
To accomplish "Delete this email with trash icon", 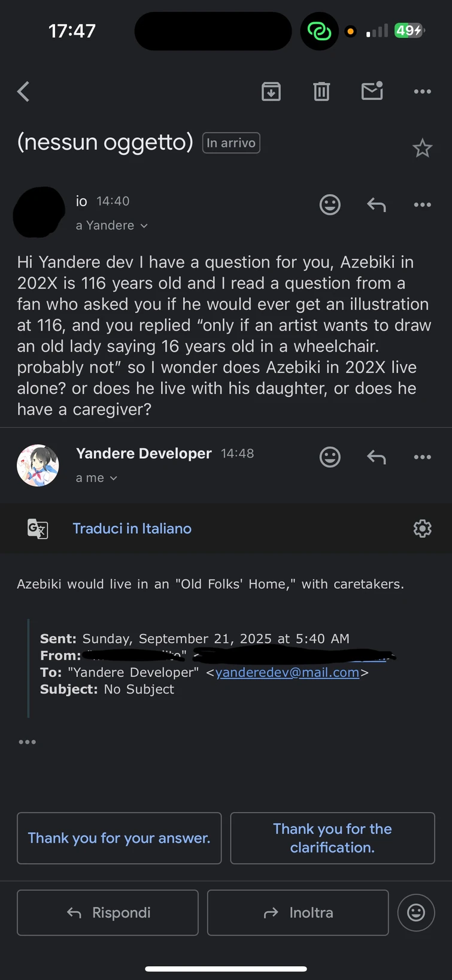I will tap(321, 92).
